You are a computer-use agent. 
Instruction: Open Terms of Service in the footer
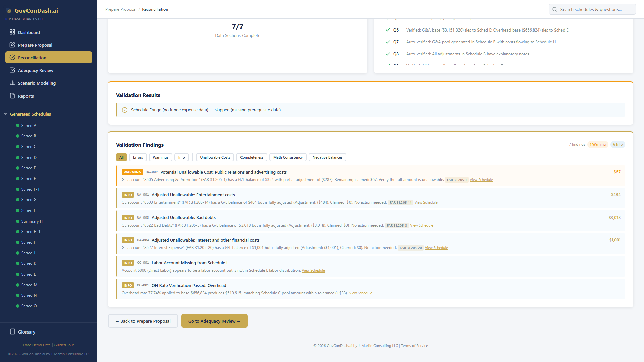pyautogui.click(x=414, y=345)
